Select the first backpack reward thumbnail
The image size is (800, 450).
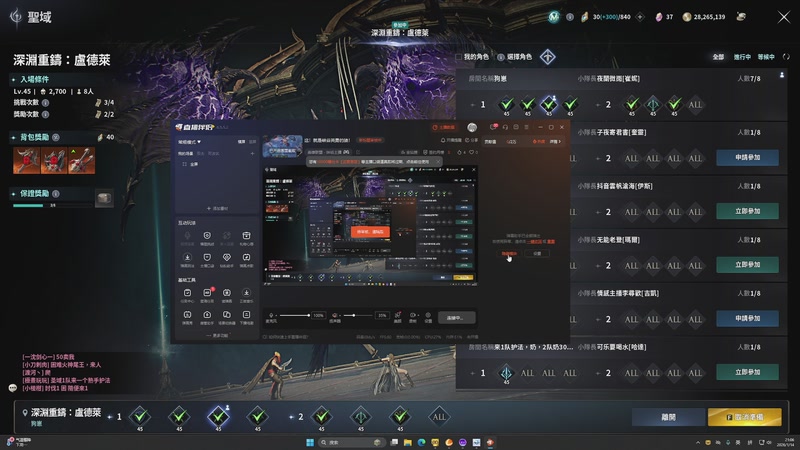(x=27, y=160)
